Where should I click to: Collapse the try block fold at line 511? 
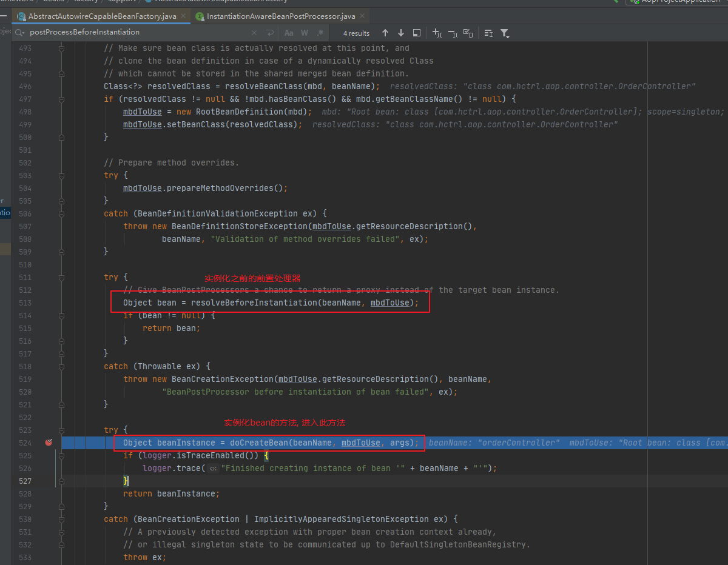click(62, 277)
